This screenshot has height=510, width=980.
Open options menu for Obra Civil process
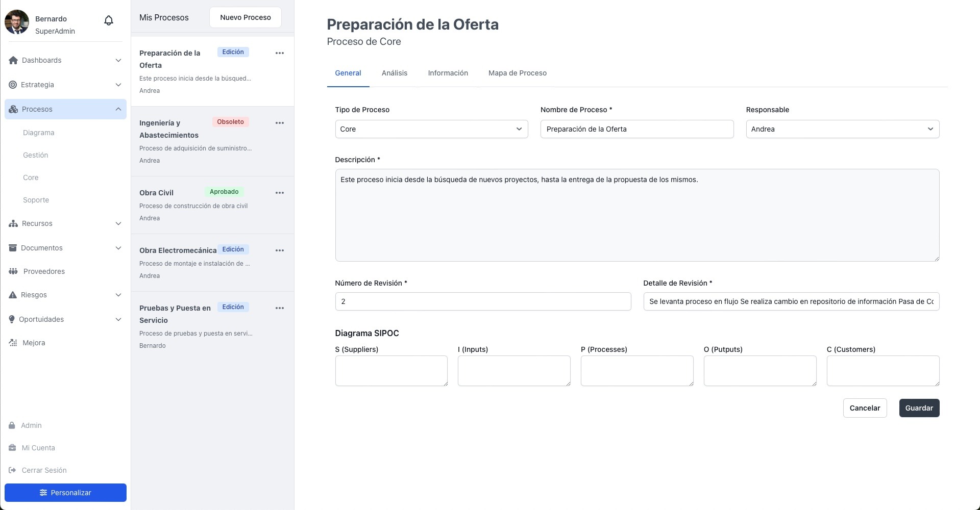(x=279, y=193)
